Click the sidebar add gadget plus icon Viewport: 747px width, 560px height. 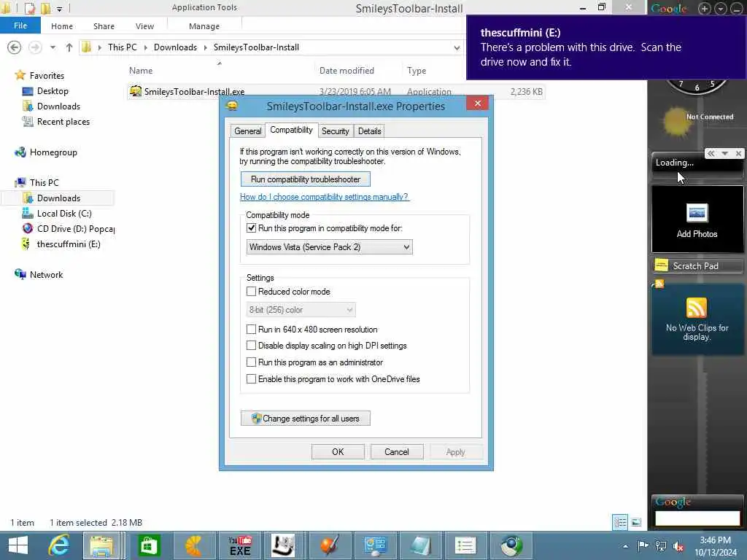[704, 9]
